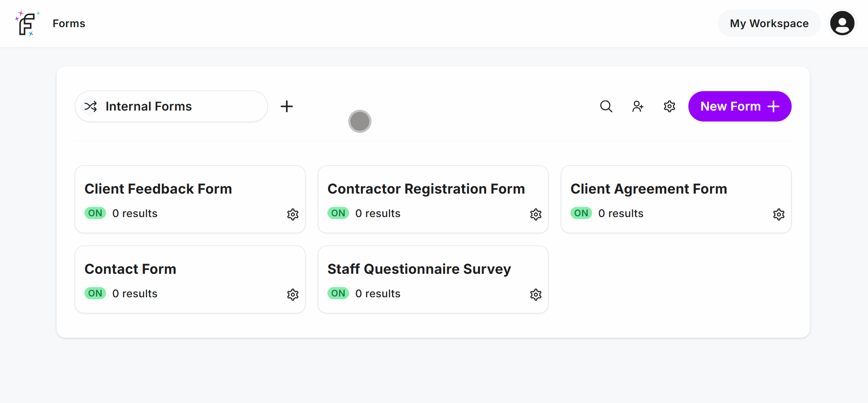The height and width of the screenshot is (403, 868).
Task: Open settings gear on Client Agreement Form
Action: [779, 214]
